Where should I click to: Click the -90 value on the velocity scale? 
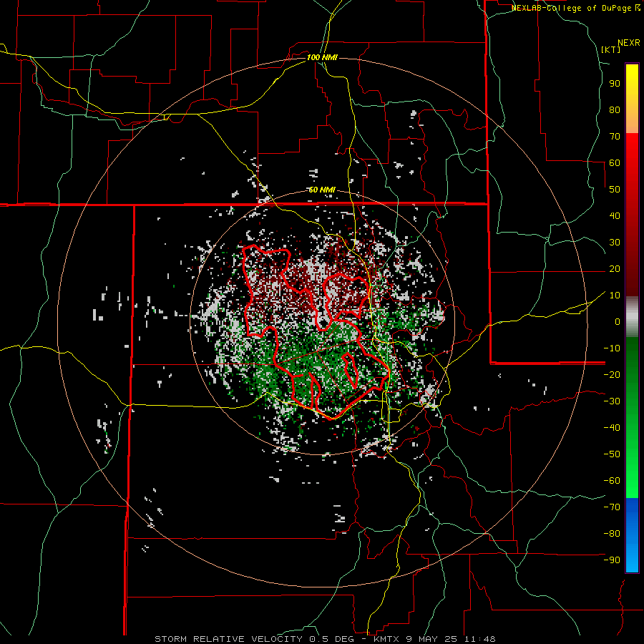(x=612, y=560)
